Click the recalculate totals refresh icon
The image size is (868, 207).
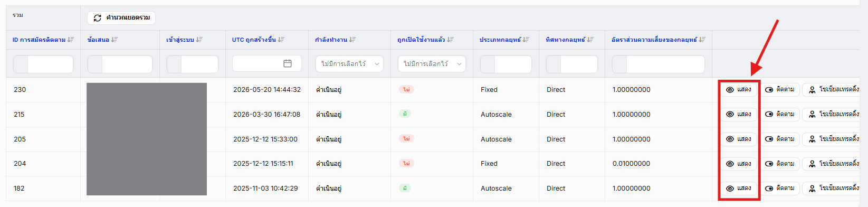tap(98, 18)
